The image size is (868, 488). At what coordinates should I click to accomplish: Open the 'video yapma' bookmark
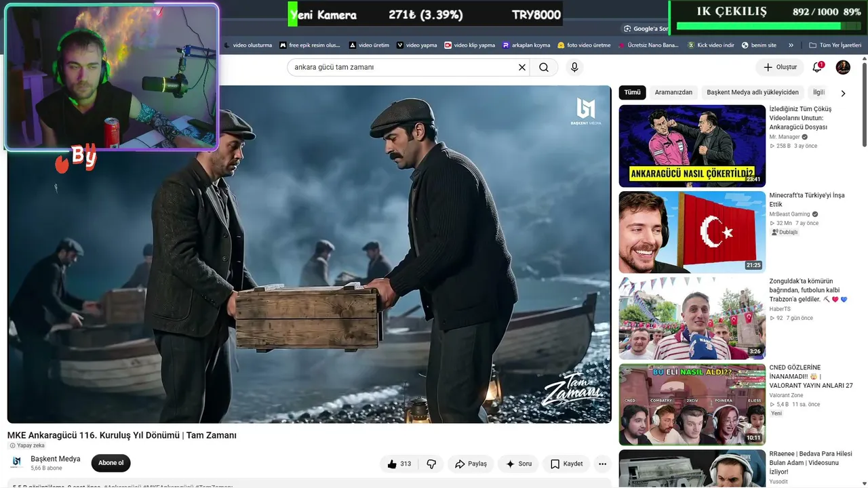416,45
